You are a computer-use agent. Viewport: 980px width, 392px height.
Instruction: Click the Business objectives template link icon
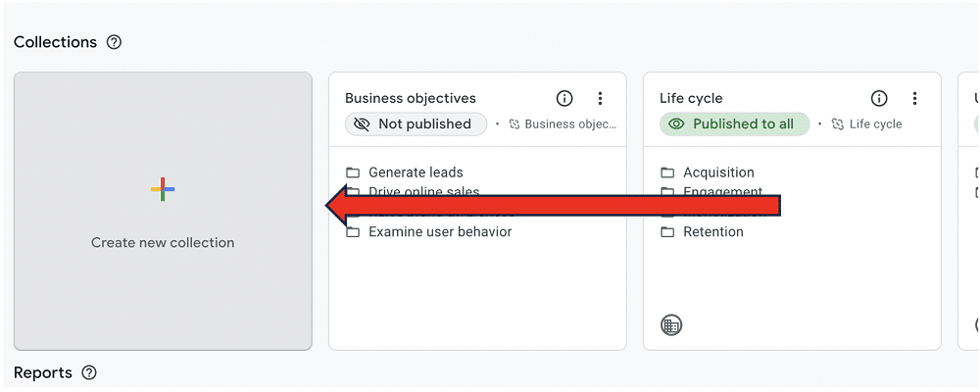pyautogui.click(x=514, y=123)
